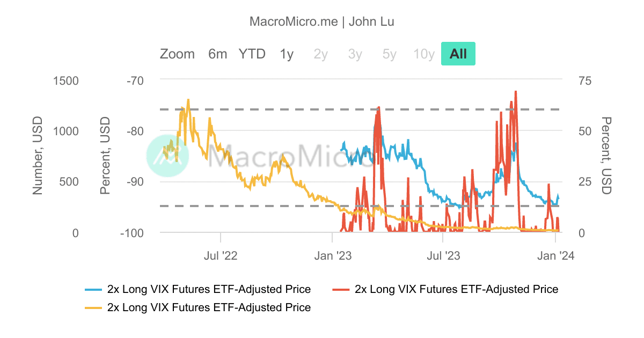
Task: Click the yellow line marker in the legend
Action: pyautogui.click(x=92, y=307)
